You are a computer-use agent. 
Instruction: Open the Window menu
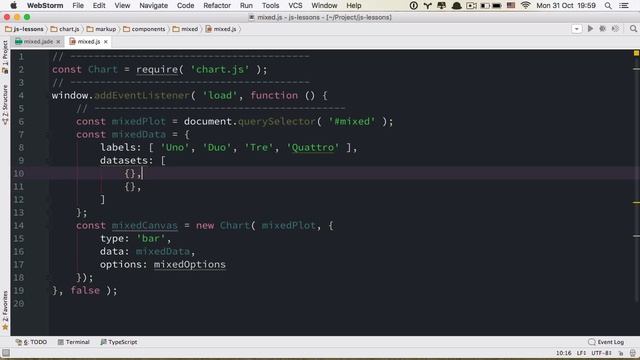coord(324,5)
